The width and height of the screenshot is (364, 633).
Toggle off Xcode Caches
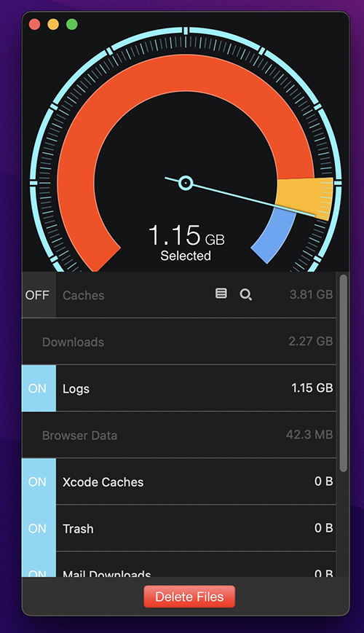[x=39, y=481]
